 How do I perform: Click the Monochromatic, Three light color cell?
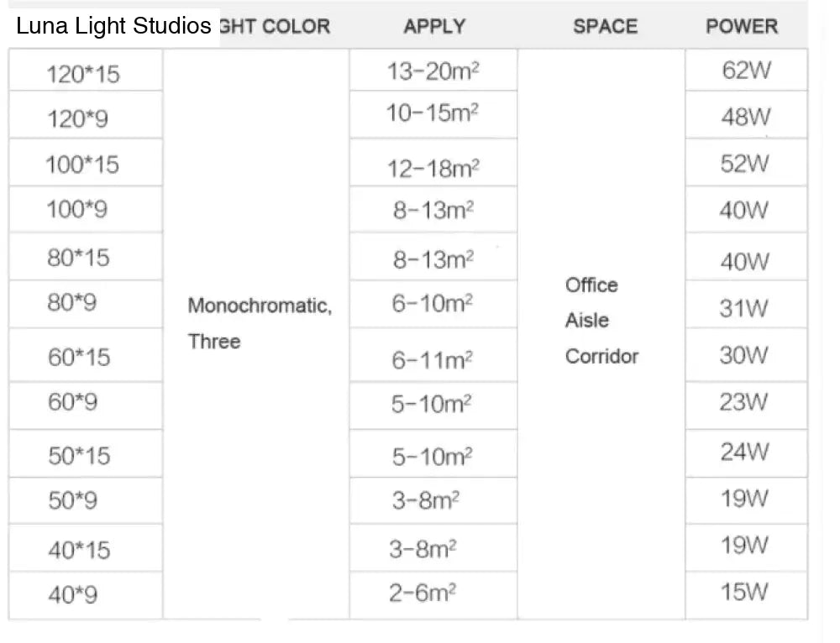tap(256, 334)
